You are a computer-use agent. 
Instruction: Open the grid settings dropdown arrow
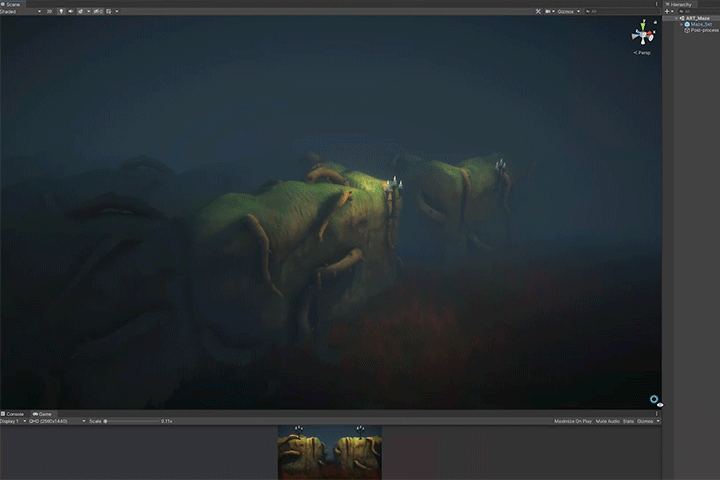coord(117,11)
